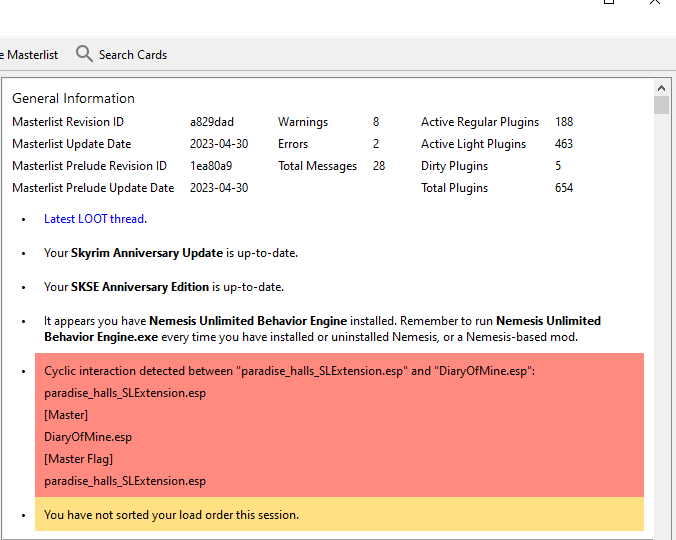
Task: Click the not sorted load order warning
Action: (339, 515)
